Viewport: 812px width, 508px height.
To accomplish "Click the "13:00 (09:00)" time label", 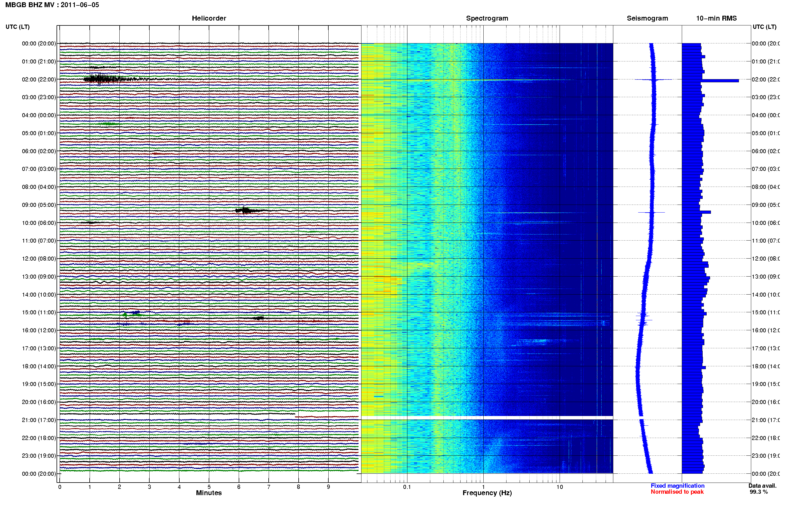I will [x=39, y=277].
